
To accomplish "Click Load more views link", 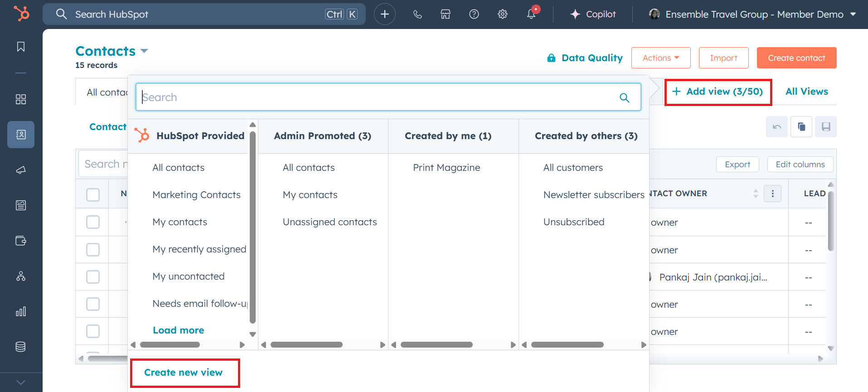I will pos(178,330).
